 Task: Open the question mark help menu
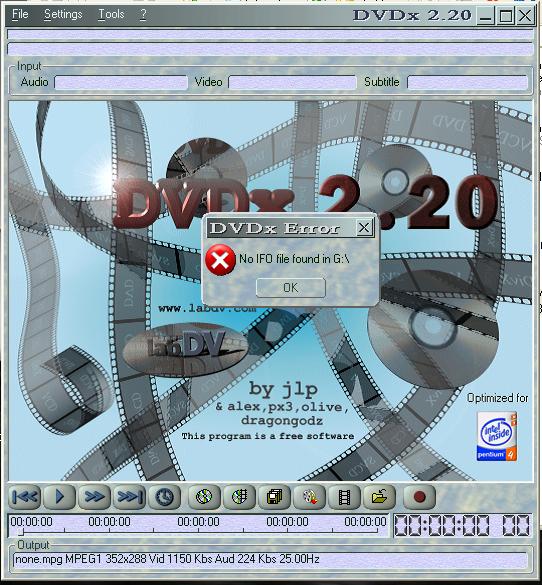tap(143, 14)
